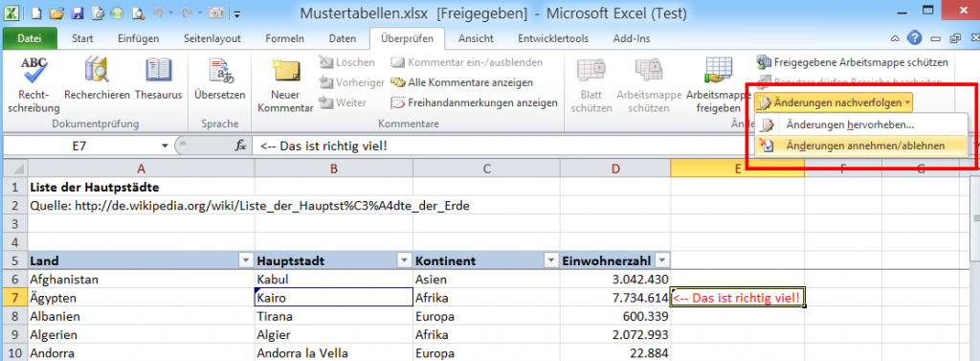The width and height of the screenshot is (980, 361).
Task: Open print preview magnifier icon
Action: pyautogui.click(x=138, y=12)
